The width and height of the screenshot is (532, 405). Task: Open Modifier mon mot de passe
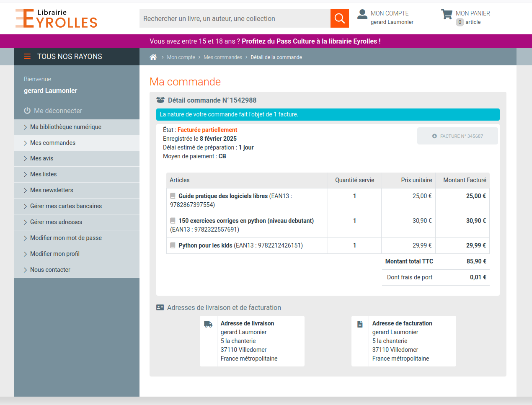(66, 238)
